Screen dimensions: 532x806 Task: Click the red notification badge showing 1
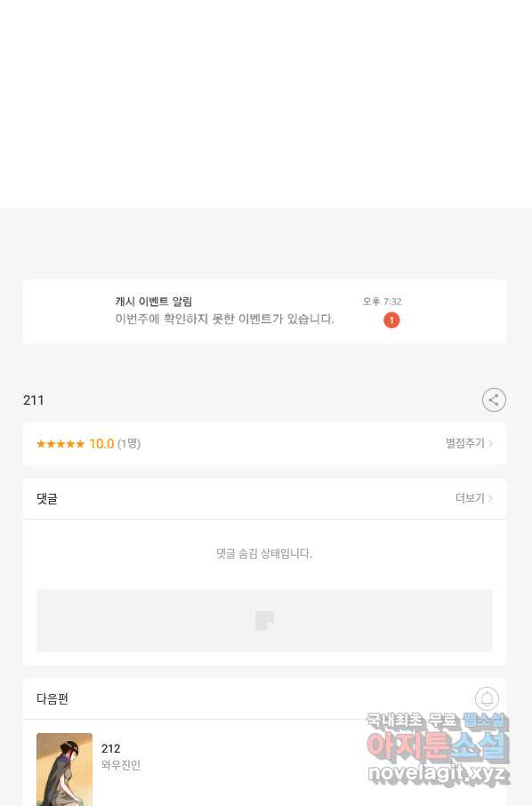391,320
